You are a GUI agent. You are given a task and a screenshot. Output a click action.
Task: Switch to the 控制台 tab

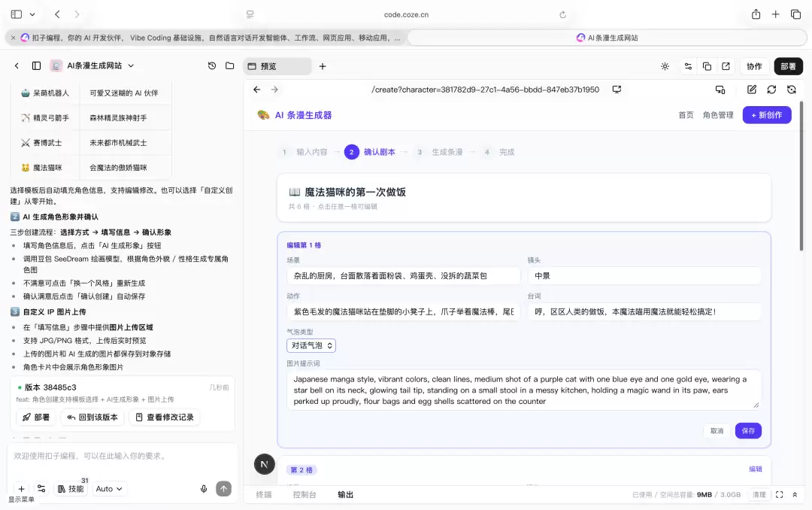[x=304, y=494]
